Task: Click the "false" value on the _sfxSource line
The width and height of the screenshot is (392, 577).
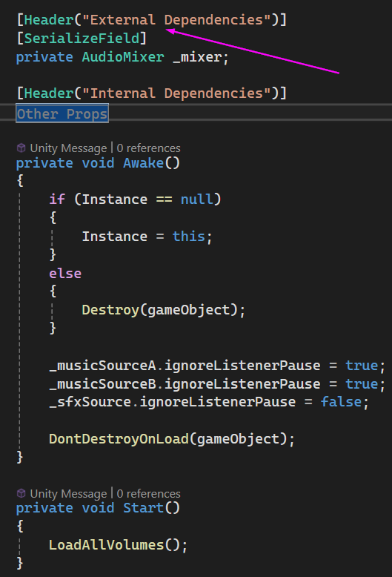Action: [341, 402]
